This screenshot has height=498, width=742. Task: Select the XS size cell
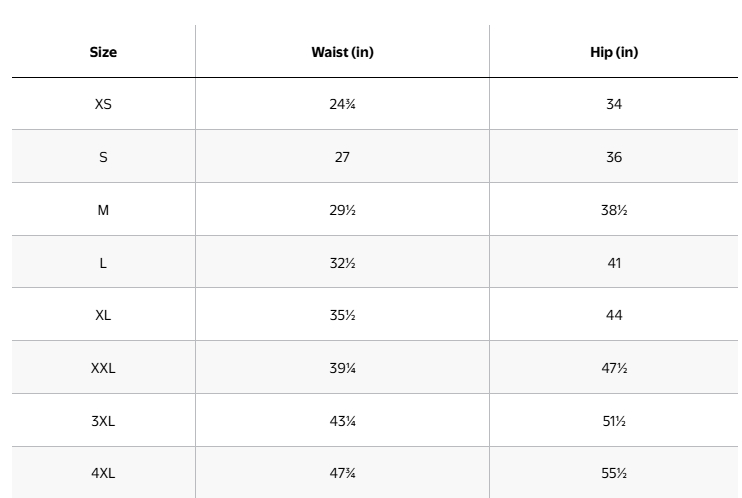[103, 104]
